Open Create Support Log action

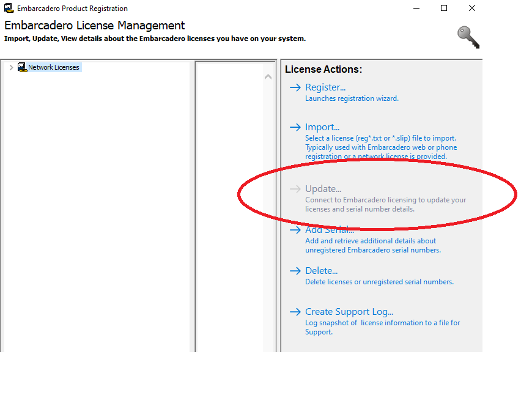point(349,312)
